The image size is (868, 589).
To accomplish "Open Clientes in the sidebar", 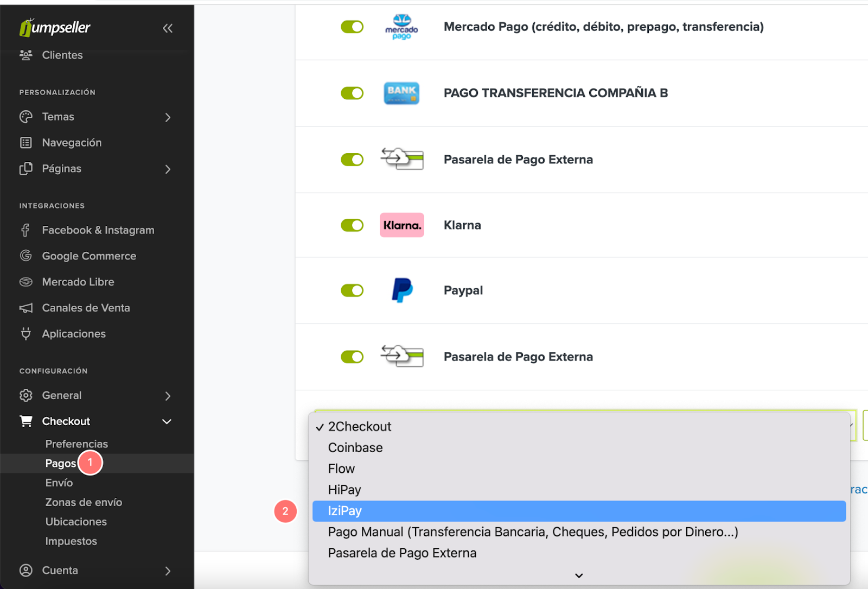I will 62,55.
